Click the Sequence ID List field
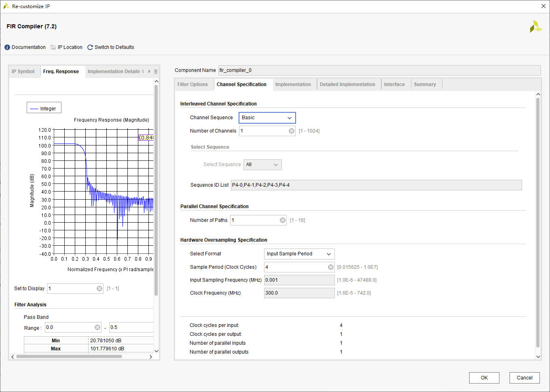550x392 pixels. click(x=376, y=185)
